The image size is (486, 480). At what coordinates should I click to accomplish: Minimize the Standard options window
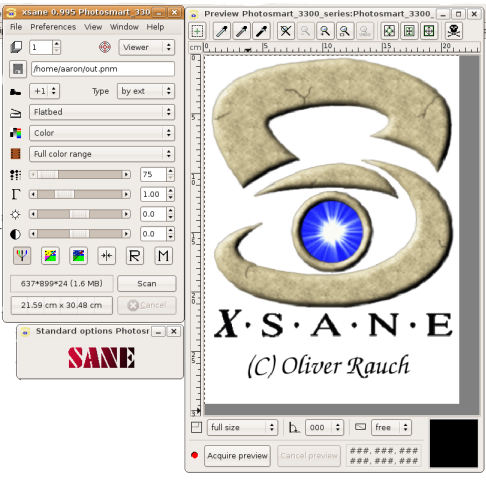click(x=159, y=332)
